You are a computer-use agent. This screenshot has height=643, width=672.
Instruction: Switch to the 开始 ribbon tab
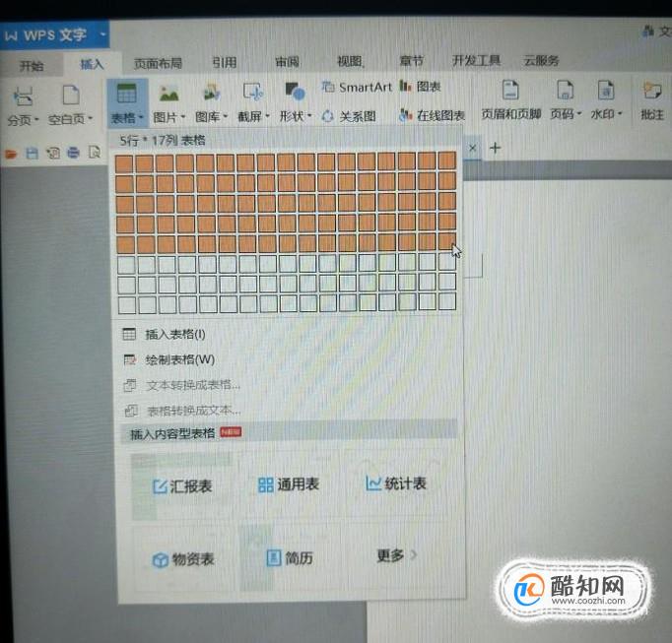click(x=32, y=66)
